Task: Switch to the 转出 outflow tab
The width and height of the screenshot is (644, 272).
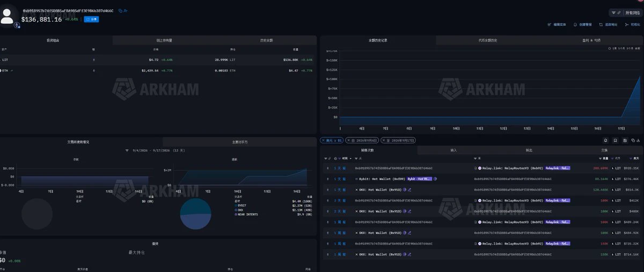Action: (529, 150)
